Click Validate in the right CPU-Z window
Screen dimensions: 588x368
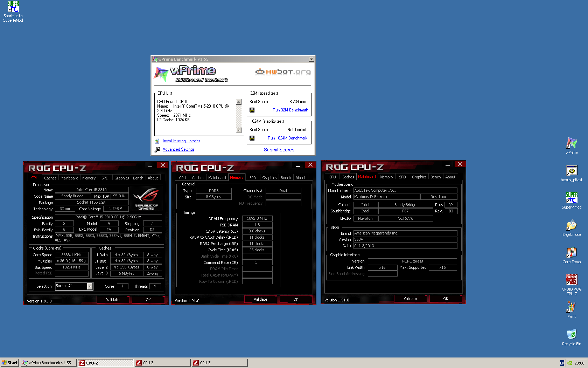coord(410,299)
